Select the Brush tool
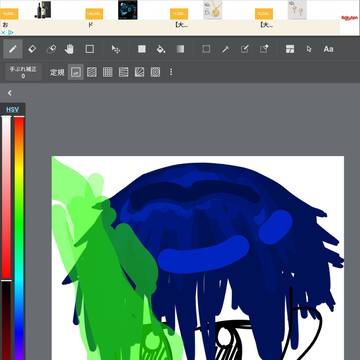This screenshot has height=360, width=360. click(x=13, y=49)
